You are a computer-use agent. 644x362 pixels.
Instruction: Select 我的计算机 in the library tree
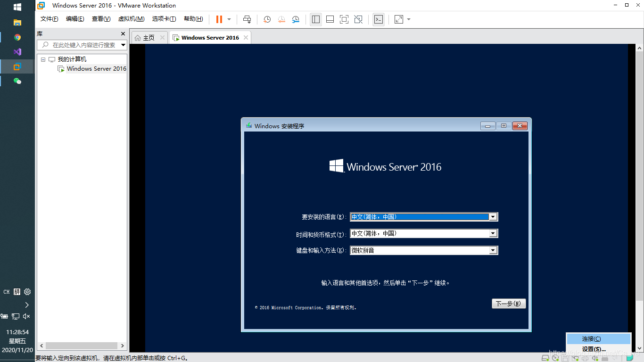[72, 59]
